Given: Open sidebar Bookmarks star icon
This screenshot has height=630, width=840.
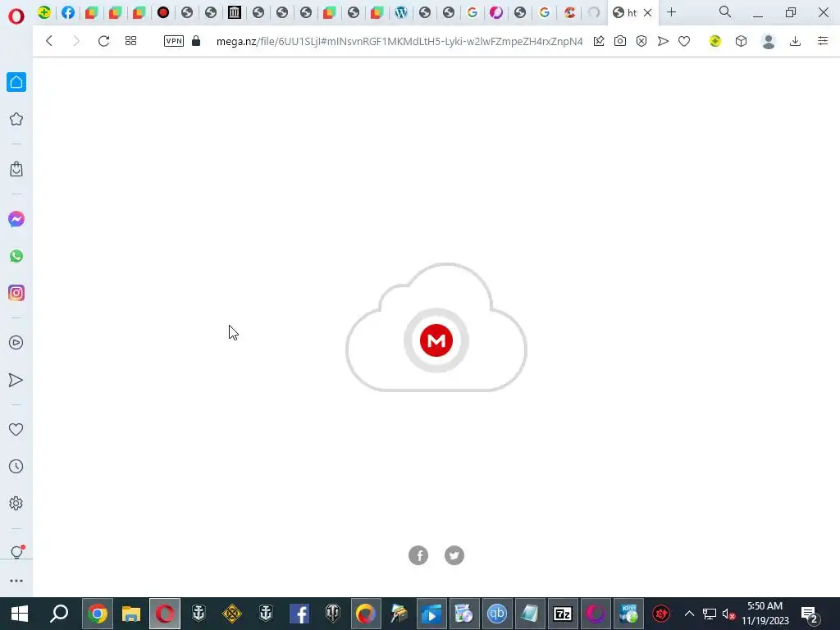Looking at the screenshot, I should 16,119.
